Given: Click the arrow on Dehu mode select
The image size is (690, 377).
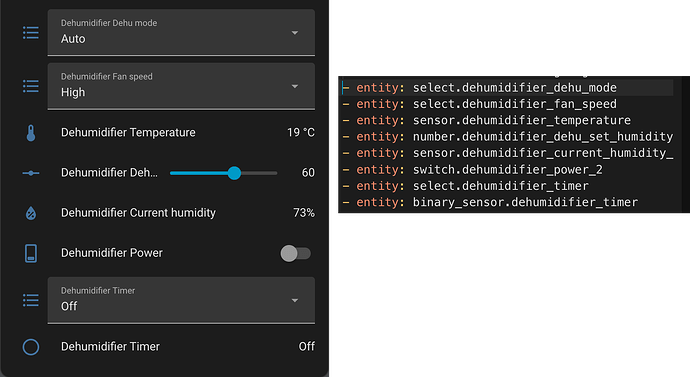Looking at the screenshot, I should 295,33.
